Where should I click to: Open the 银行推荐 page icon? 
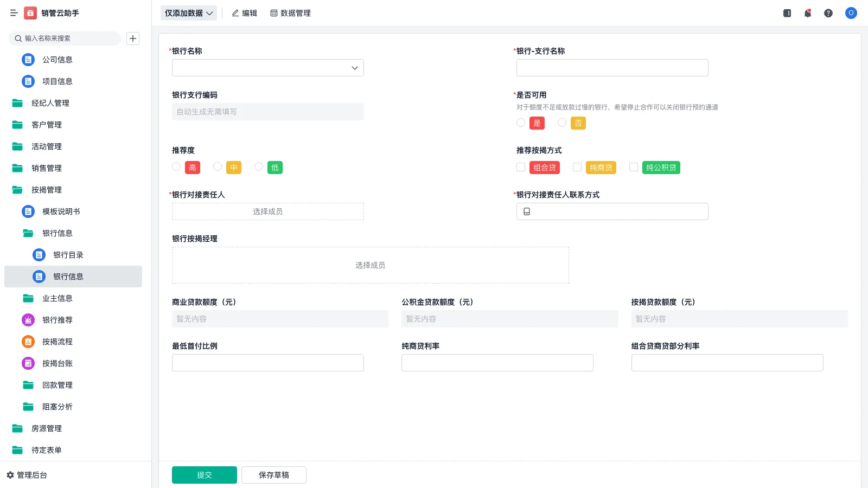[28, 320]
